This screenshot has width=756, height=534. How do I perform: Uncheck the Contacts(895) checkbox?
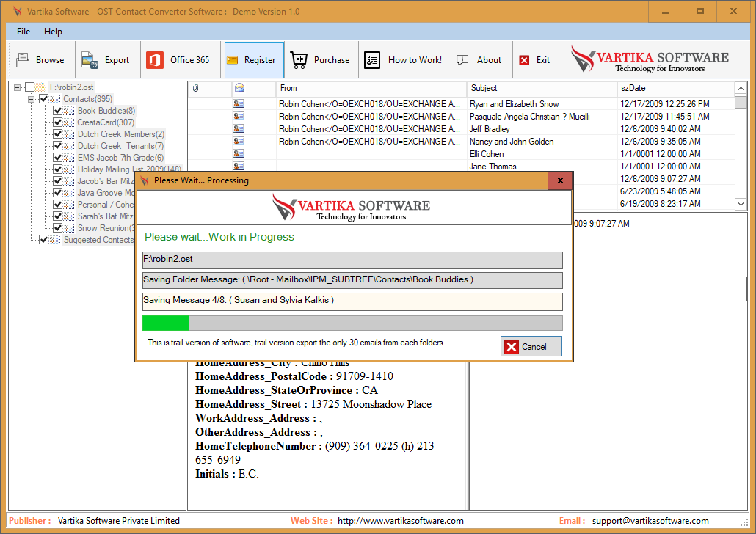[44, 99]
